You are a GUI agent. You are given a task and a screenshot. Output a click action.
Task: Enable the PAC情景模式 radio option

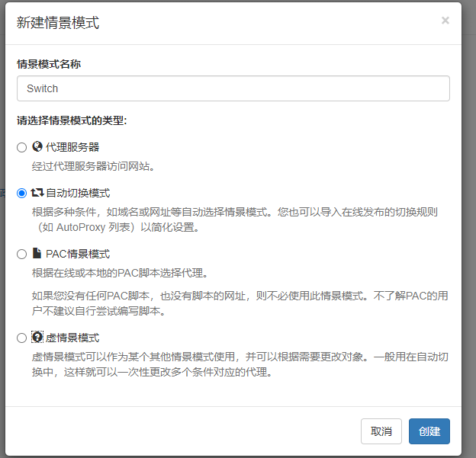[22, 254]
